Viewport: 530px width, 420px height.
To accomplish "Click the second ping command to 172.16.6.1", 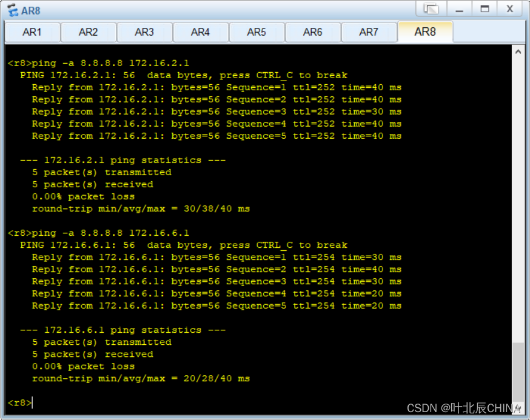I will pyautogui.click(x=98, y=233).
